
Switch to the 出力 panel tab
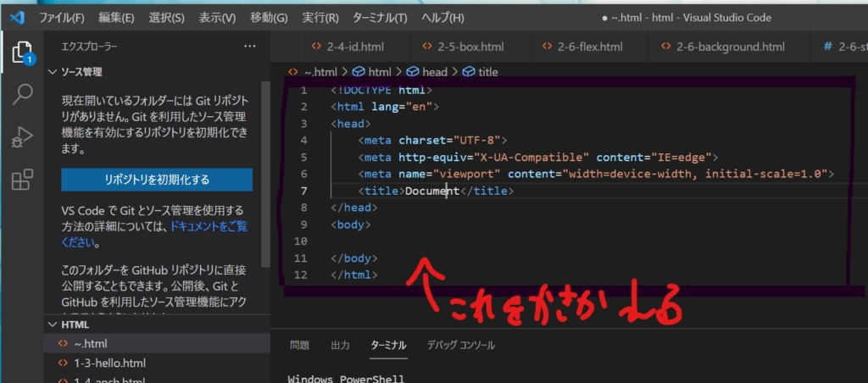(340, 345)
